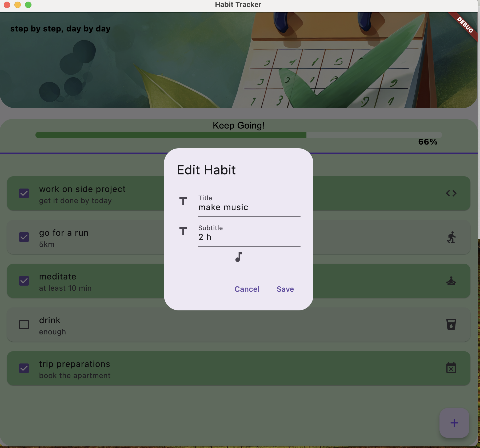Click the code brackets icon on side project
The height and width of the screenshot is (448, 480).
pyautogui.click(x=451, y=193)
